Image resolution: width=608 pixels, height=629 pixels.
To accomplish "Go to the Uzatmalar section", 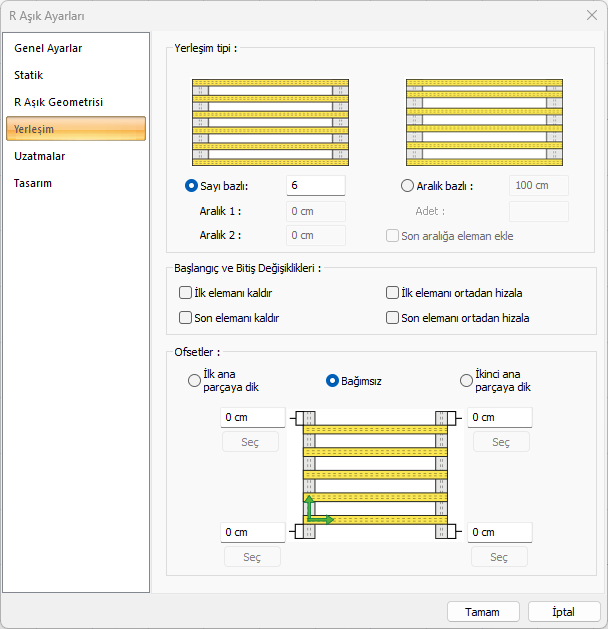I will tap(40, 156).
